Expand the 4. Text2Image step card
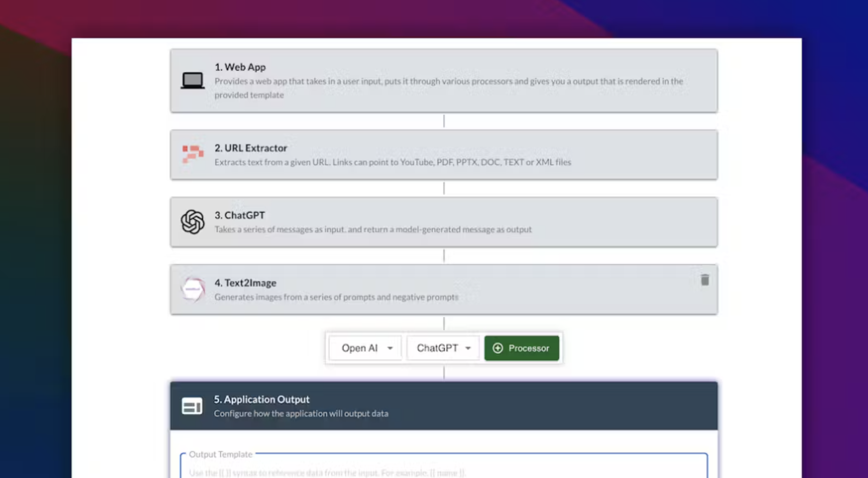The height and width of the screenshot is (478, 868). click(444, 289)
